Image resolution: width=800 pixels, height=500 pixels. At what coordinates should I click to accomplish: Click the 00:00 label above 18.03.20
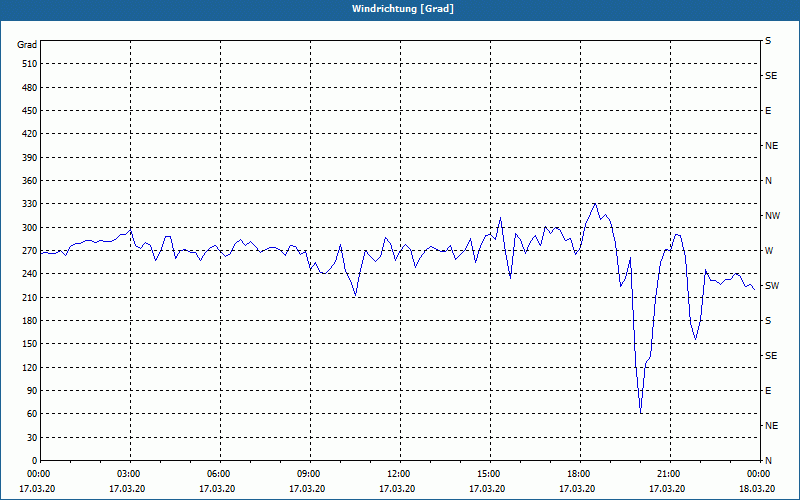759,474
